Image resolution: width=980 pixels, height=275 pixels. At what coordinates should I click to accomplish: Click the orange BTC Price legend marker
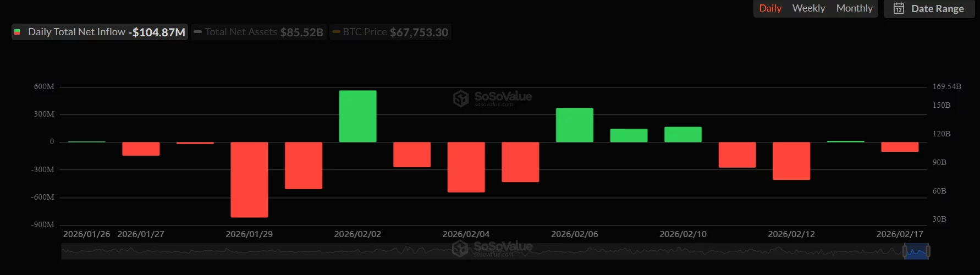[x=335, y=32]
